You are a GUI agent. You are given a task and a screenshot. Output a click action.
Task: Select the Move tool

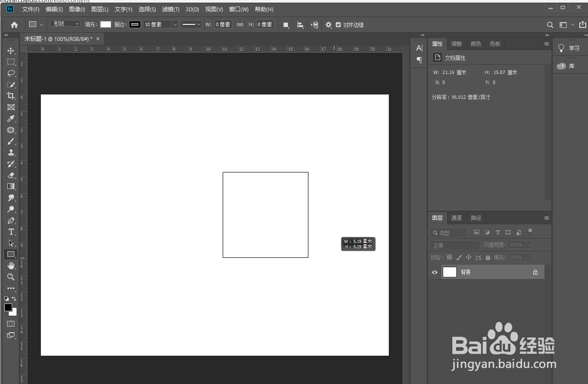click(11, 51)
